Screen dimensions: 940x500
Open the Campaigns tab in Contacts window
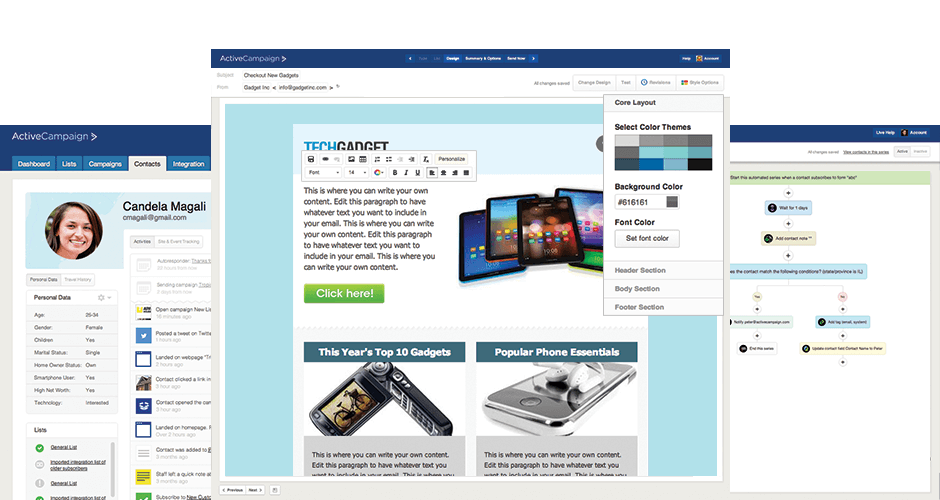pyautogui.click(x=105, y=164)
